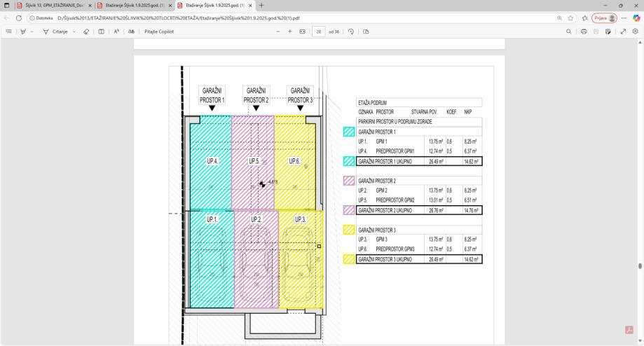Switch to the second Etažiranje Šljivik tab
The width and height of the screenshot is (644, 346).
click(133, 5)
